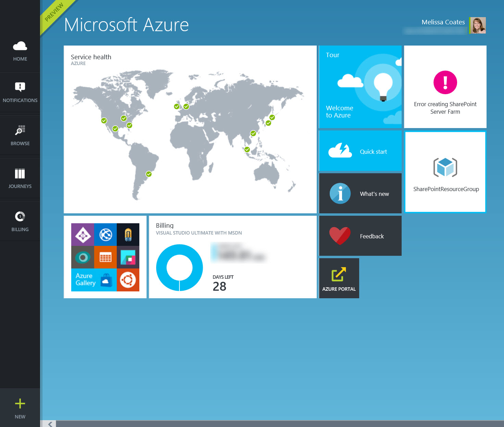Open the SharePointResourceGroup tile label

pos(446,189)
